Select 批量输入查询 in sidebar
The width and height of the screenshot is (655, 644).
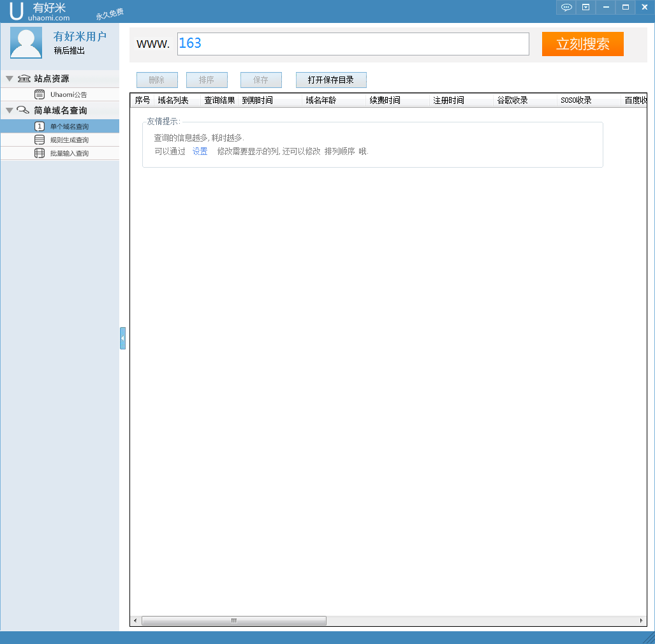point(60,153)
